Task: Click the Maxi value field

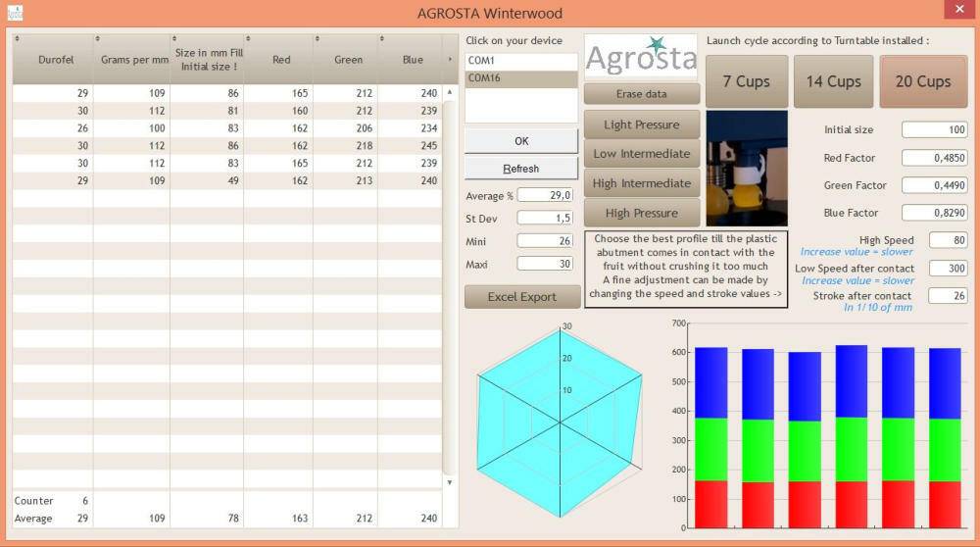Action: tap(545, 264)
